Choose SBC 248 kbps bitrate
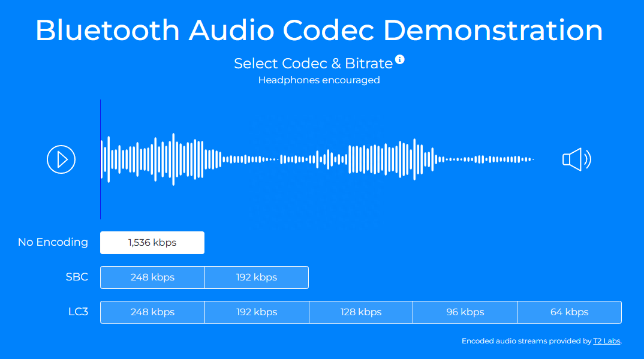The image size is (644, 359). coord(152,277)
